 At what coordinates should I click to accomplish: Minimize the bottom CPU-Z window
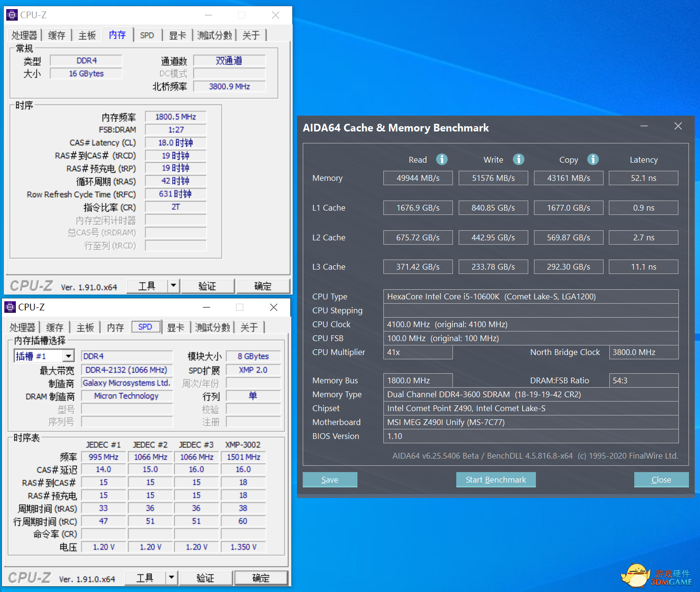click(206, 307)
